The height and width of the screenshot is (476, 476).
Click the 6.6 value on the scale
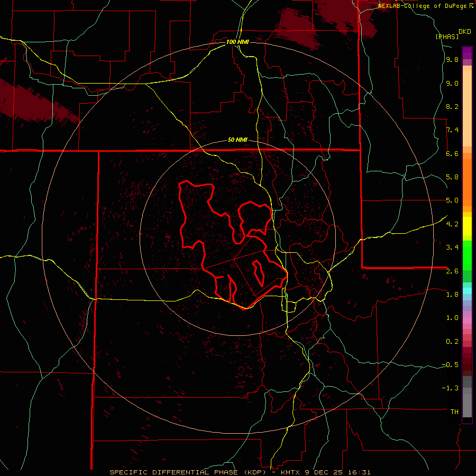(x=452, y=154)
